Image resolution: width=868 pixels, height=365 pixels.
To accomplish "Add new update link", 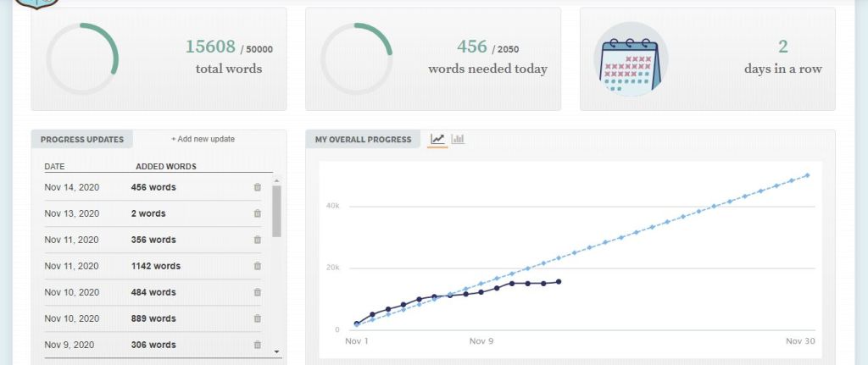I will pyautogui.click(x=203, y=139).
